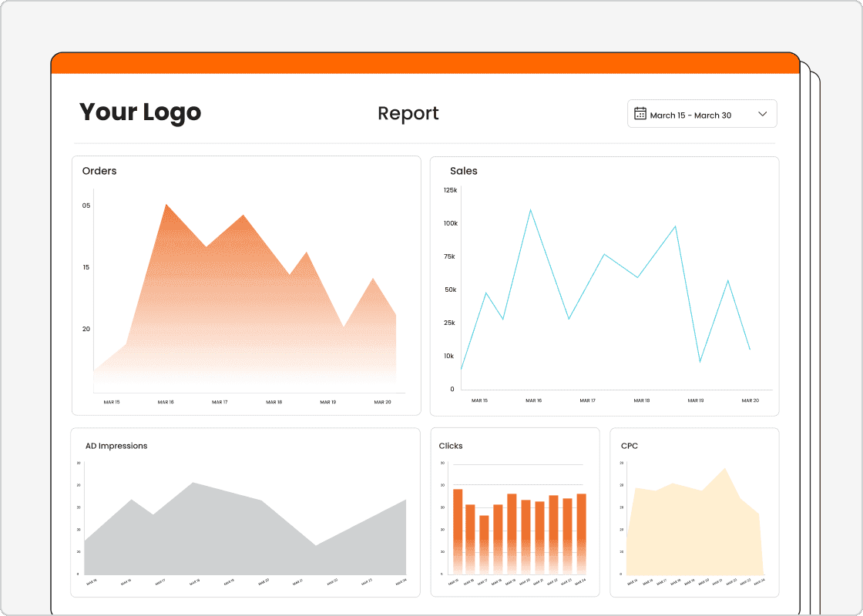Image resolution: width=863 pixels, height=616 pixels.
Task: Click the Orders chart title label
Action: (x=99, y=170)
